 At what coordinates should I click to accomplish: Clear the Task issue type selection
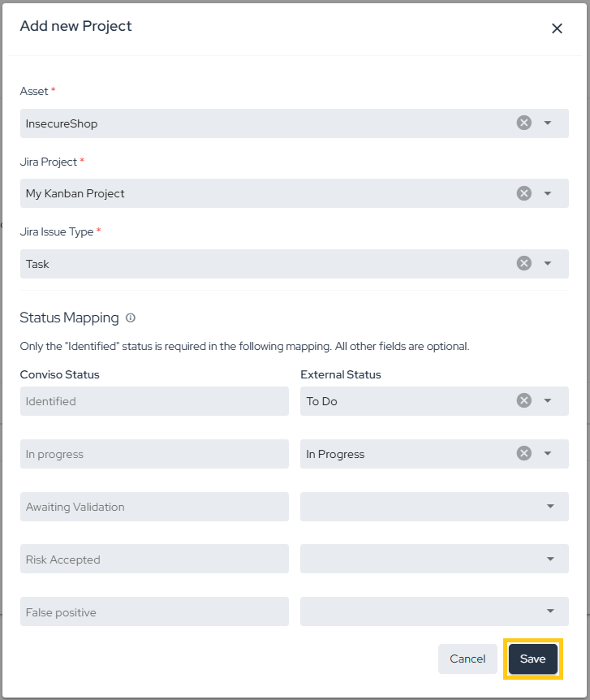tap(524, 263)
